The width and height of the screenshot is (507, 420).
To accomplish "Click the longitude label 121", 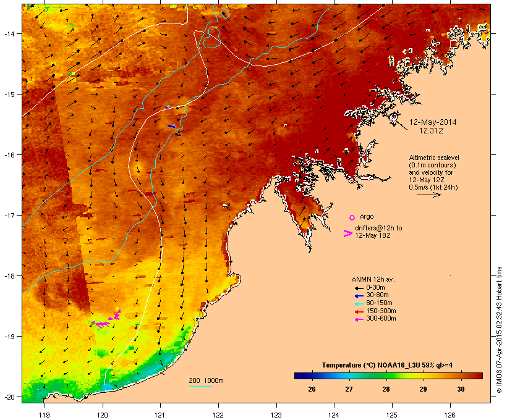I will tap(160, 415).
